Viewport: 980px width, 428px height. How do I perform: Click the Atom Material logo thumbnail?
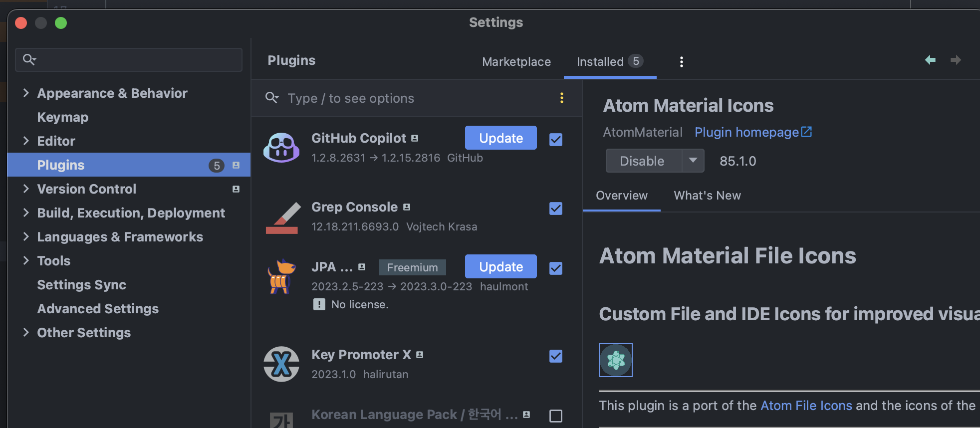coord(616,360)
